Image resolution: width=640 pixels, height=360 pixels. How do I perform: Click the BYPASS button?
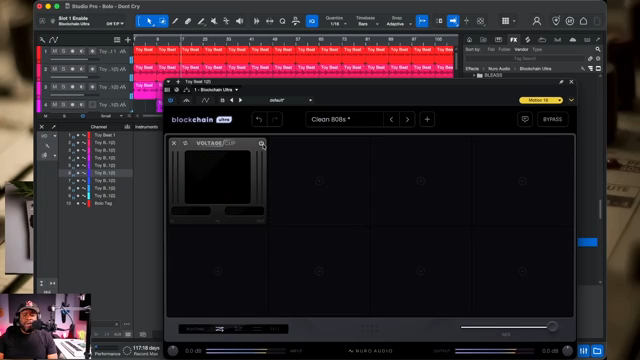(552, 120)
